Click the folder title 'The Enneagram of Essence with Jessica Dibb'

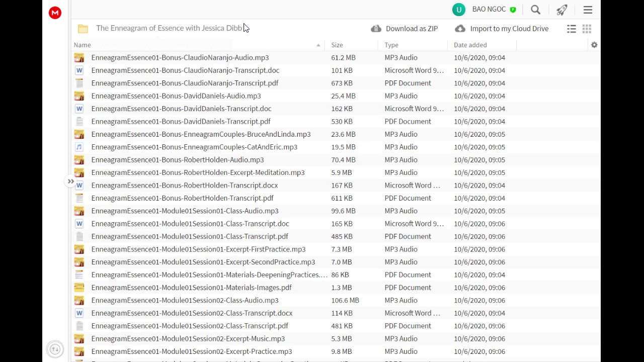point(170,28)
